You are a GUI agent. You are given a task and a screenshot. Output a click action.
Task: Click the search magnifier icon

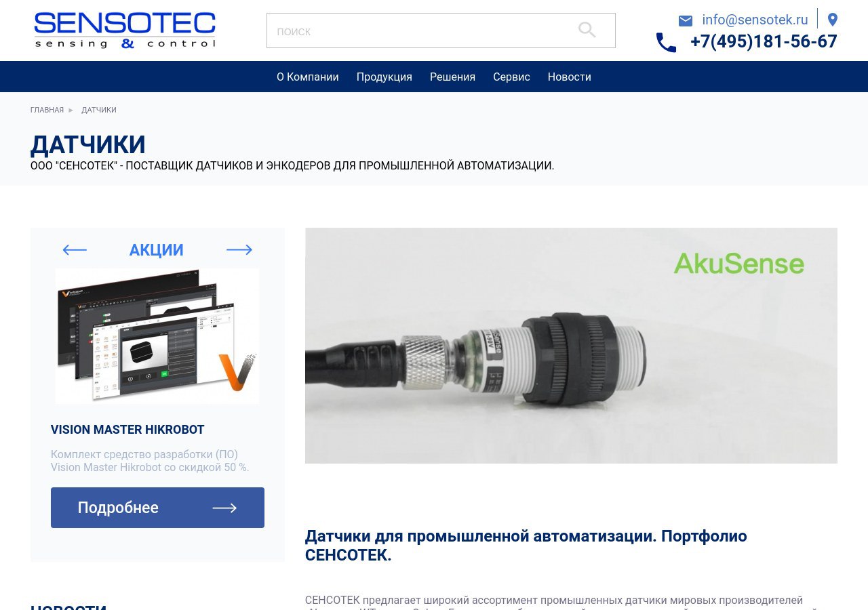(587, 30)
